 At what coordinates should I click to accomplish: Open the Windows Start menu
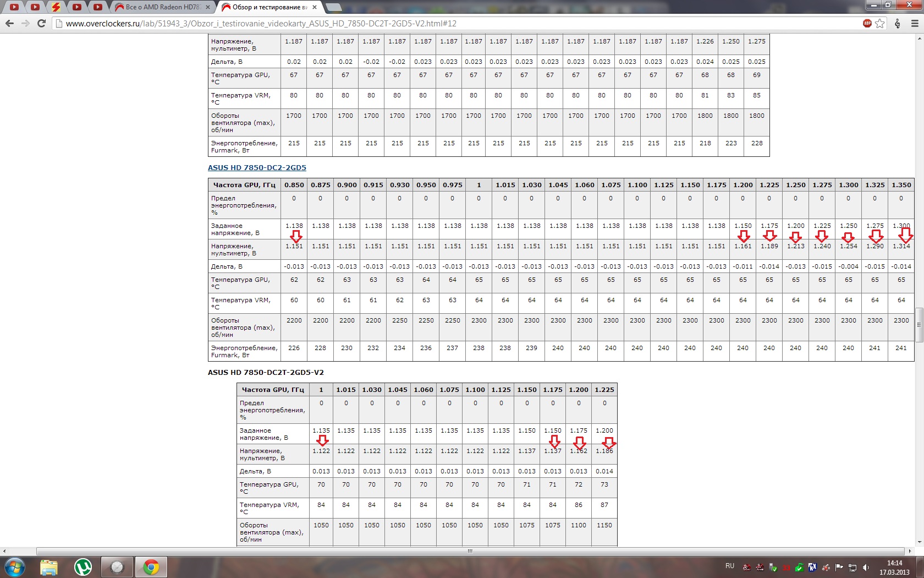15,567
